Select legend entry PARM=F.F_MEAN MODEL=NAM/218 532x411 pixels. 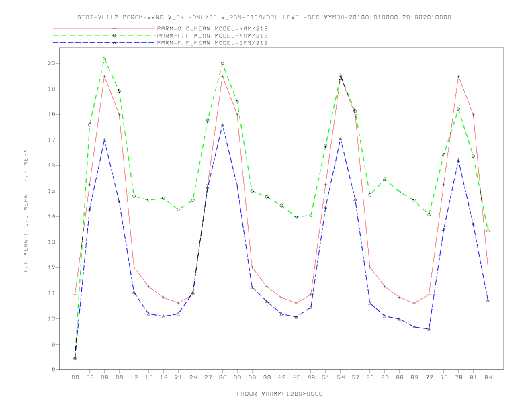point(212,36)
